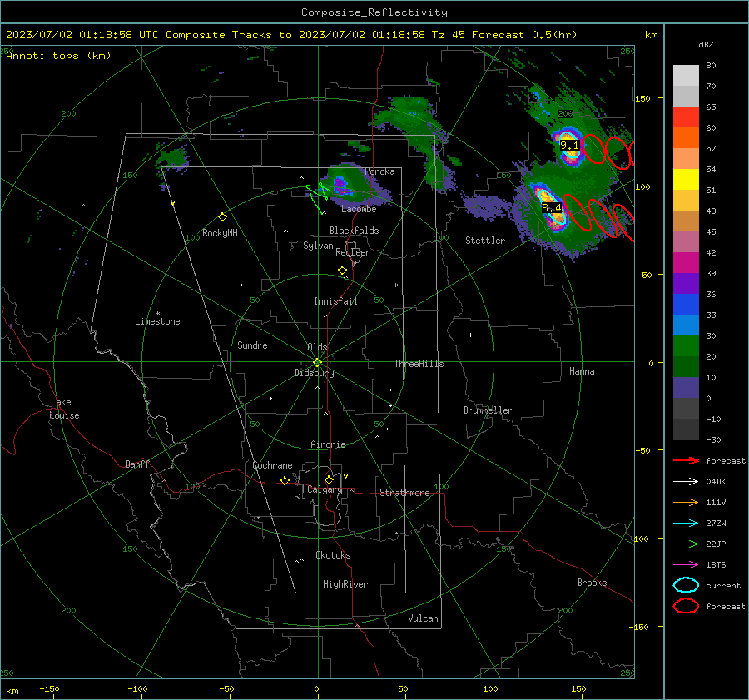
Task: Select the magenta 39-42 dBZ color swatch
Action: 686,263
